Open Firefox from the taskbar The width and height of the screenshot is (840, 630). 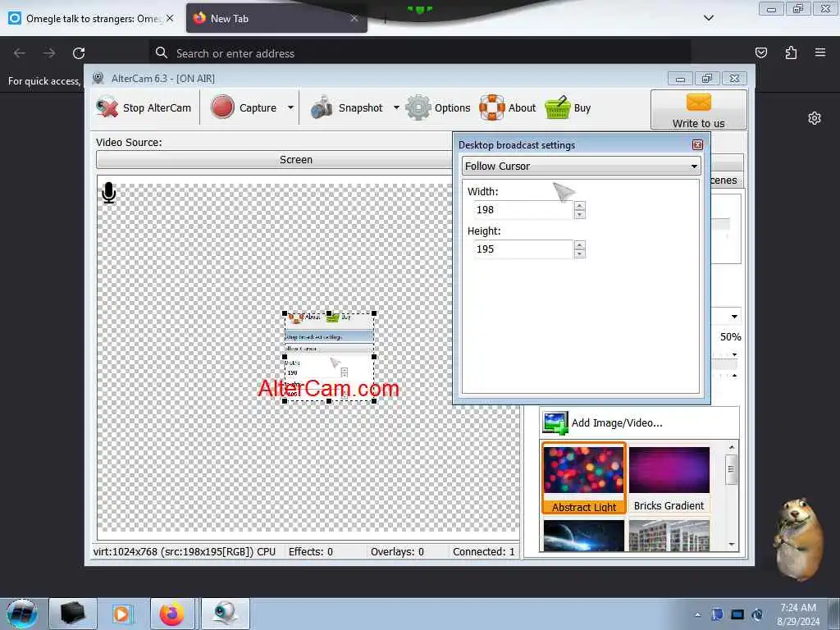tap(172, 614)
